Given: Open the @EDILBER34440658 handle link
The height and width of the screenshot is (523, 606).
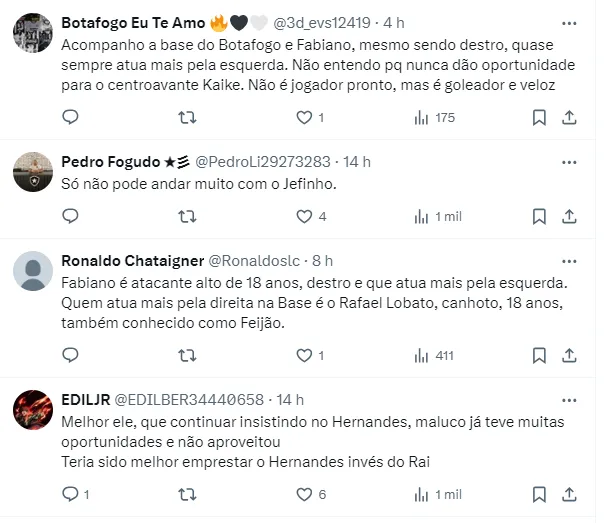Looking at the screenshot, I should (x=191, y=399).
